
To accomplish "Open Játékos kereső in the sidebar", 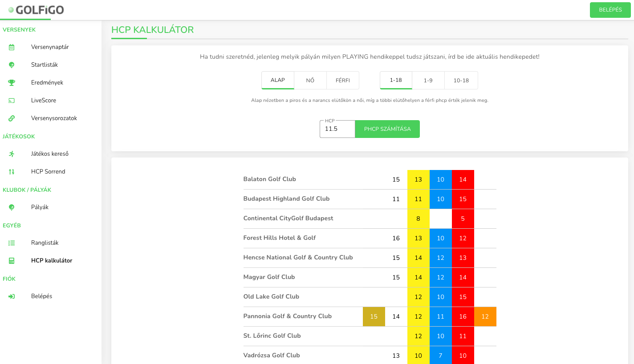I will tap(50, 154).
